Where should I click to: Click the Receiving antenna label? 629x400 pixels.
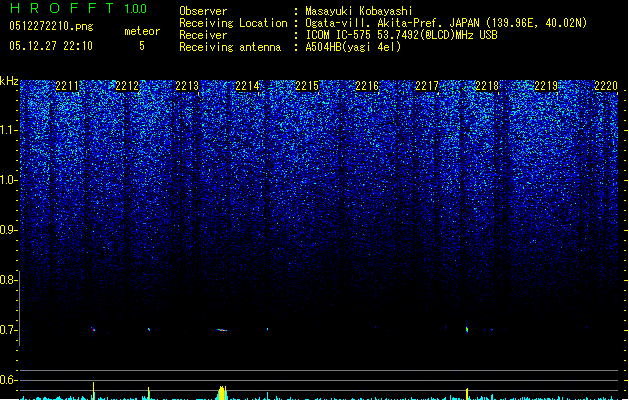(230, 47)
